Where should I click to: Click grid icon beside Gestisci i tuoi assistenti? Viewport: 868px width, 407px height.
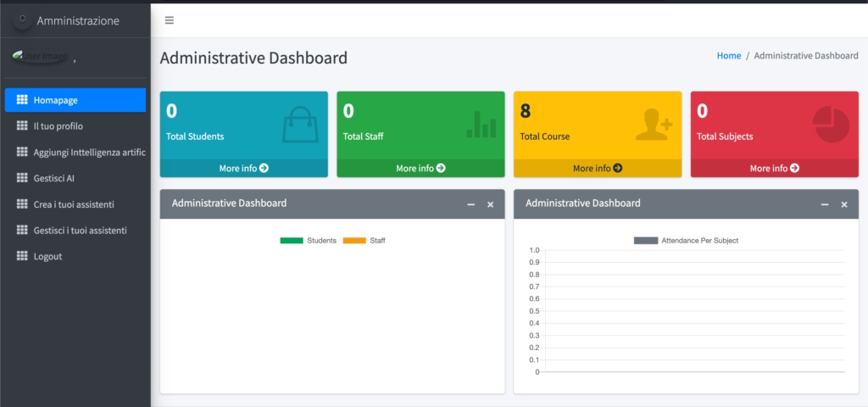22,231
